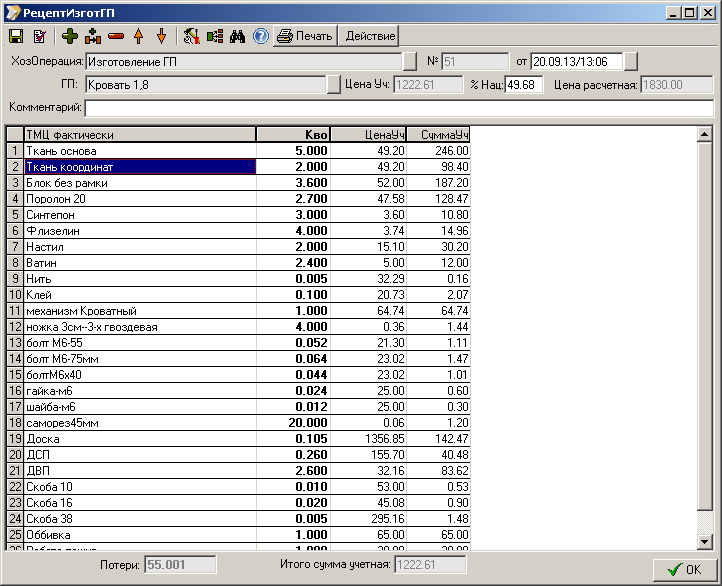Open the date picker button next to 20.09.13
Screen dimensions: 722x586
click(631, 62)
